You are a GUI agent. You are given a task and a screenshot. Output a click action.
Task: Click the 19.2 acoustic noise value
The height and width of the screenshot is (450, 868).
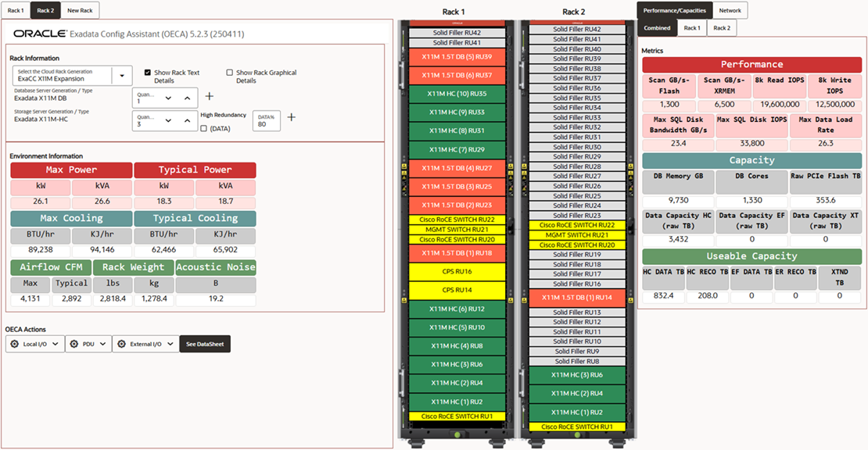(216, 298)
